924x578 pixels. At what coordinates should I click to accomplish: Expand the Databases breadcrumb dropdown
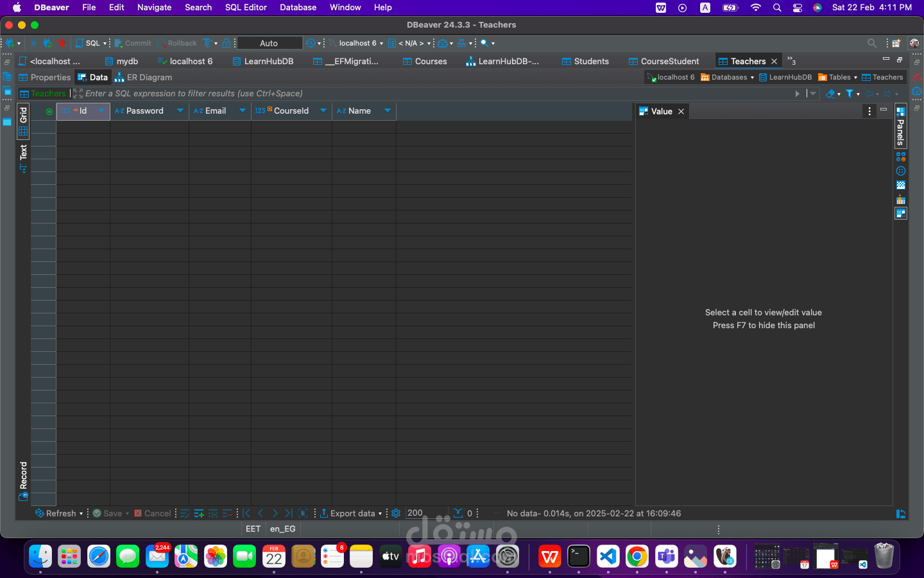pos(752,78)
